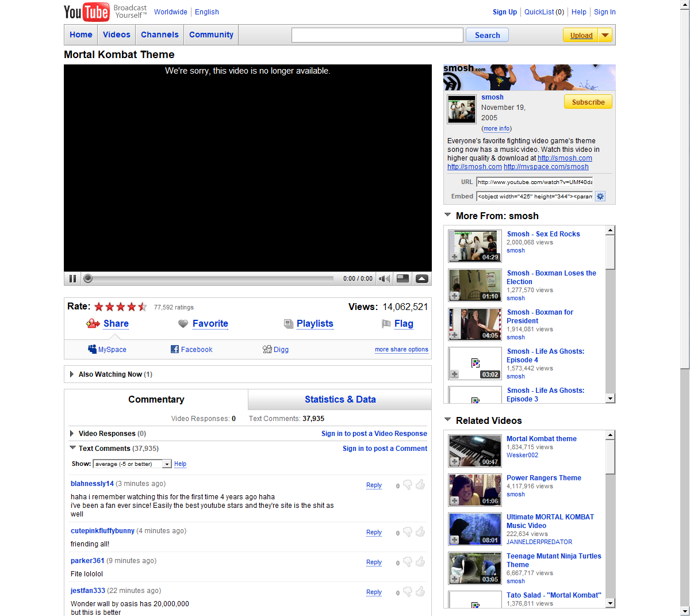Open the Upload button dropdown arrow

pos(605,35)
